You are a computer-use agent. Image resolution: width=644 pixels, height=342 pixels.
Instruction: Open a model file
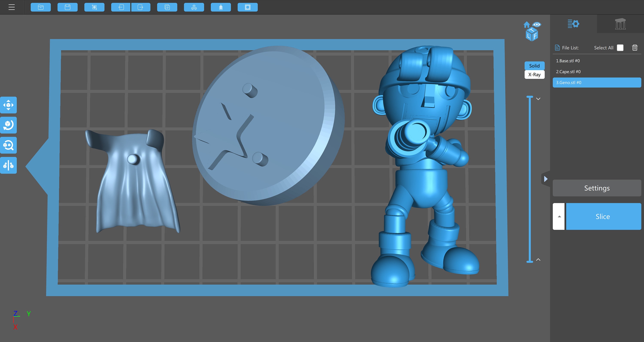pyautogui.click(x=41, y=7)
